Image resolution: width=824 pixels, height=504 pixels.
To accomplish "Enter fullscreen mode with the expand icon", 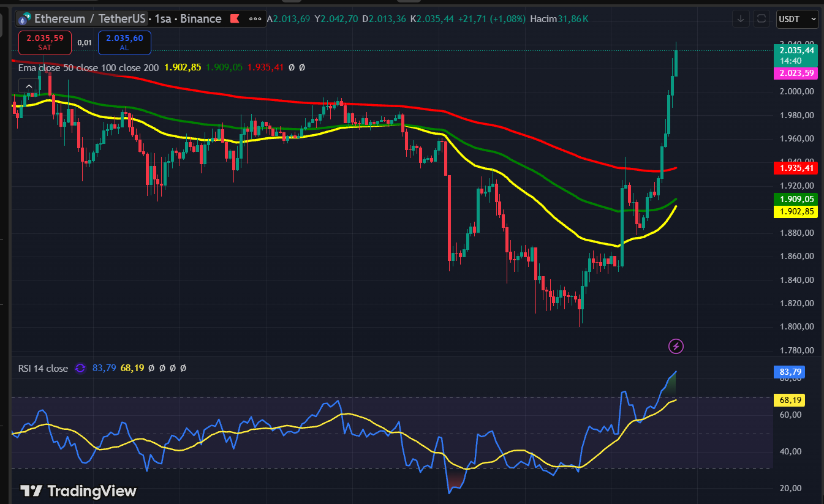I will [762, 19].
